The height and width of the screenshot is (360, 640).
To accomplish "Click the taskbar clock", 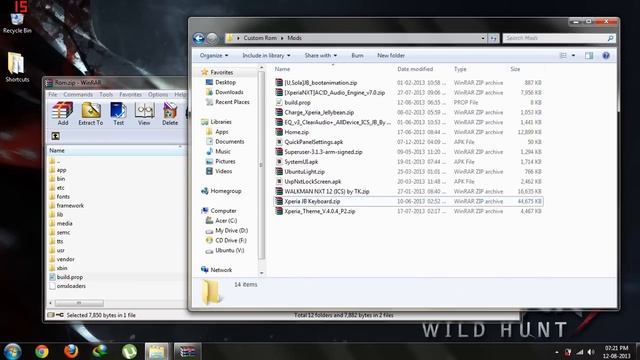I will (x=617, y=352).
